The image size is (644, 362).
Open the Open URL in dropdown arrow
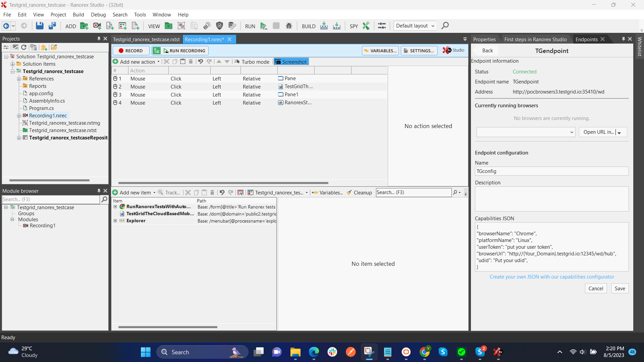pyautogui.click(x=620, y=132)
